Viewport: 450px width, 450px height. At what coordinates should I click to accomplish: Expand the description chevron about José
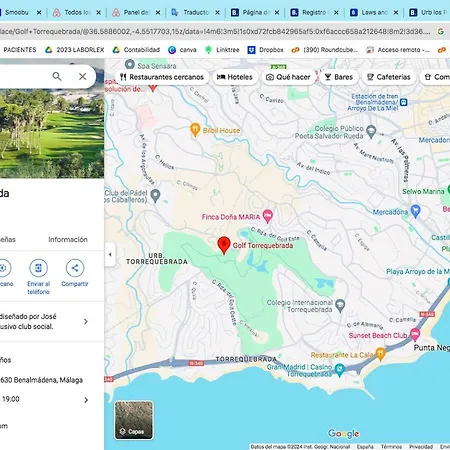[86, 321]
